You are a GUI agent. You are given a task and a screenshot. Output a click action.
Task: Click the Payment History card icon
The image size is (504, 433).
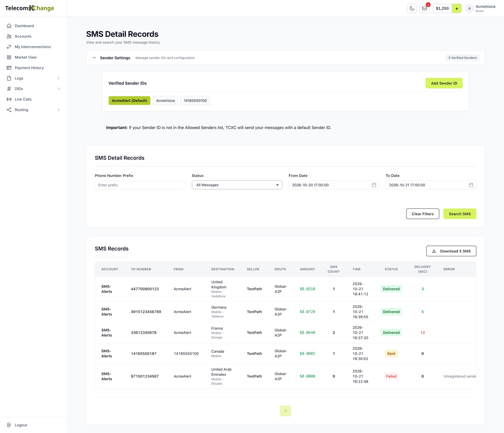click(x=9, y=68)
